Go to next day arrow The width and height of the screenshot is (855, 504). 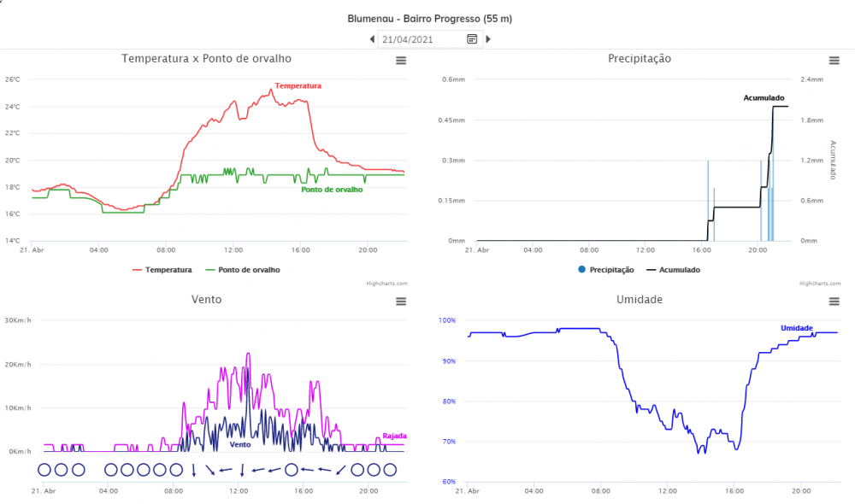488,39
